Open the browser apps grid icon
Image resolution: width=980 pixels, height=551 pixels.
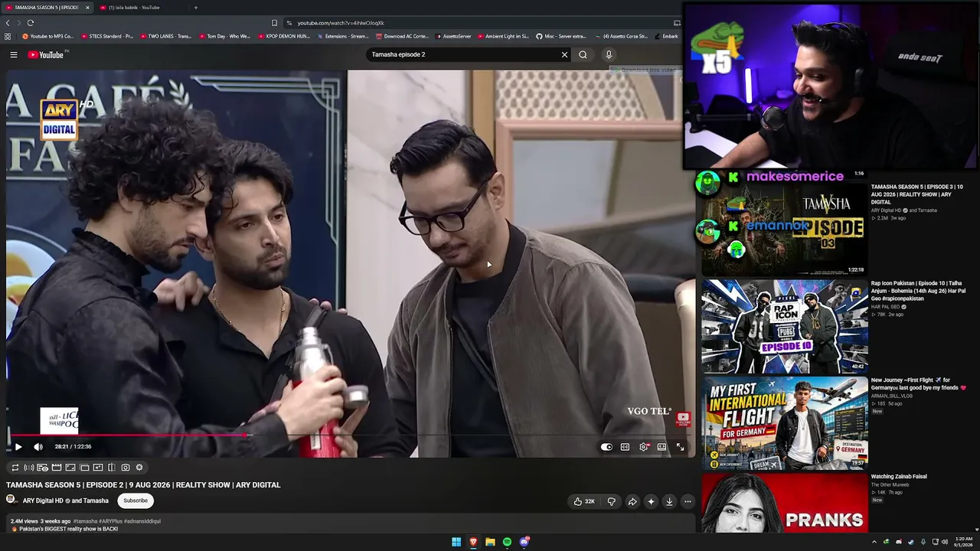coord(8,36)
